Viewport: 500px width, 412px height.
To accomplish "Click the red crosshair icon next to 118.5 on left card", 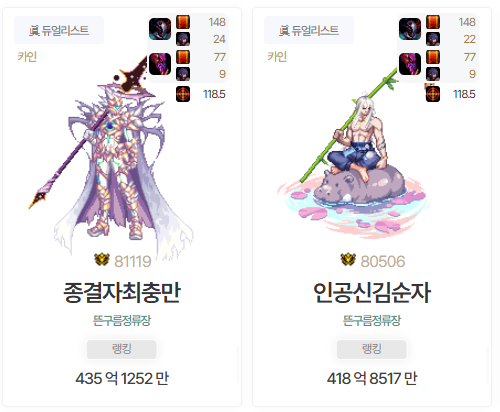I will tap(183, 94).
